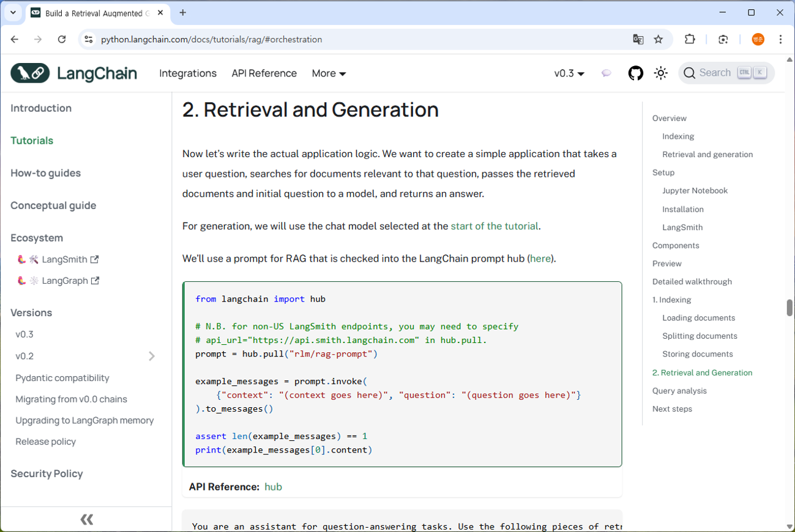Open How-to guides sidebar item
The width and height of the screenshot is (795, 532).
coord(45,173)
